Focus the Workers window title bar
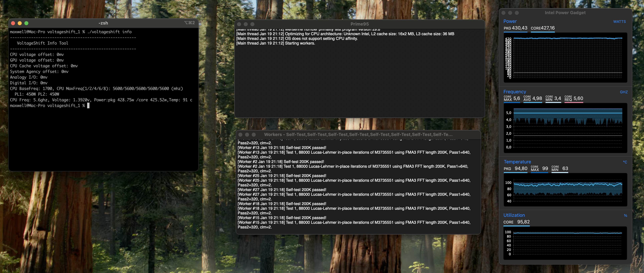644x273 pixels. (358, 134)
